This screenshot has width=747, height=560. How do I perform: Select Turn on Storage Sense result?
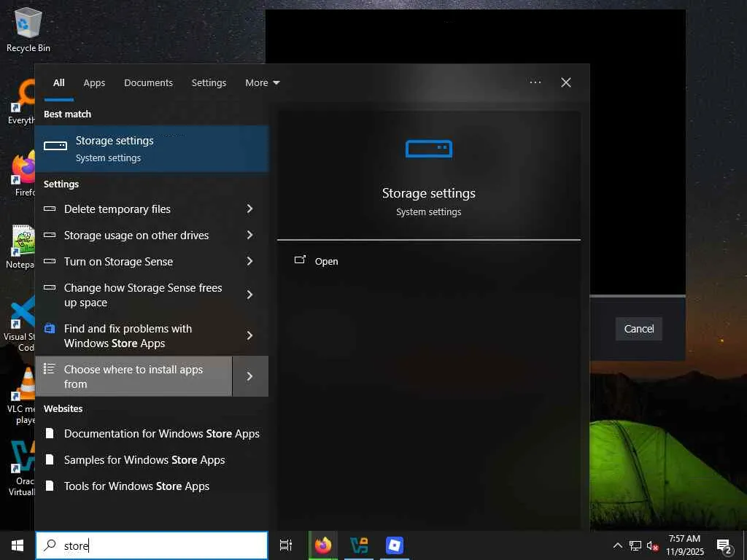(x=134, y=261)
